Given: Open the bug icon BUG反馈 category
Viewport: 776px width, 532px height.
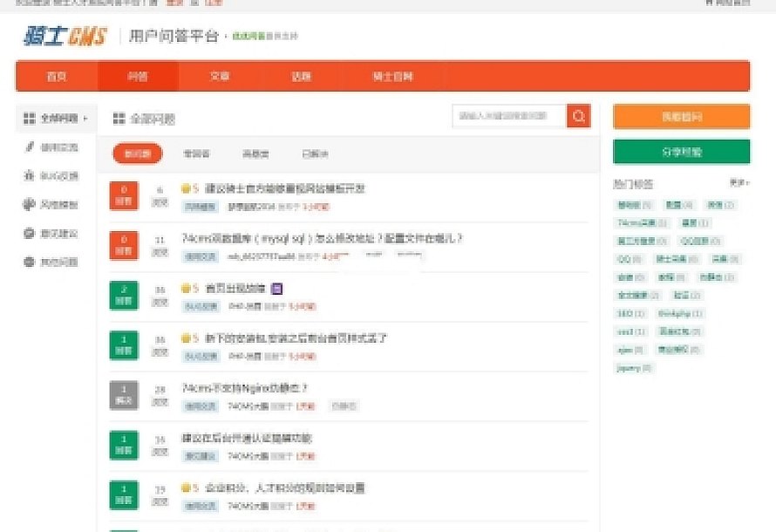Looking at the screenshot, I should click(29, 176).
